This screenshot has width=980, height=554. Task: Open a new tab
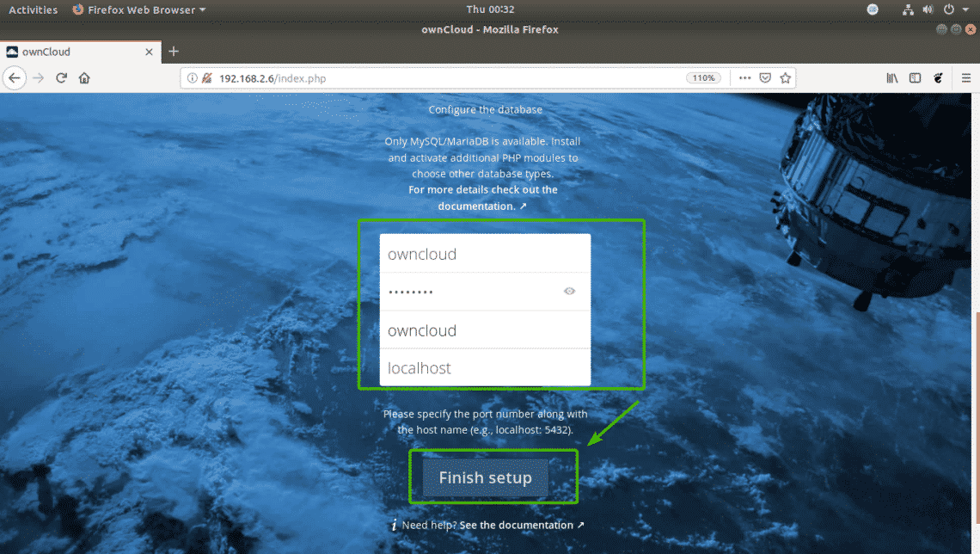pyautogui.click(x=174, y=52)
